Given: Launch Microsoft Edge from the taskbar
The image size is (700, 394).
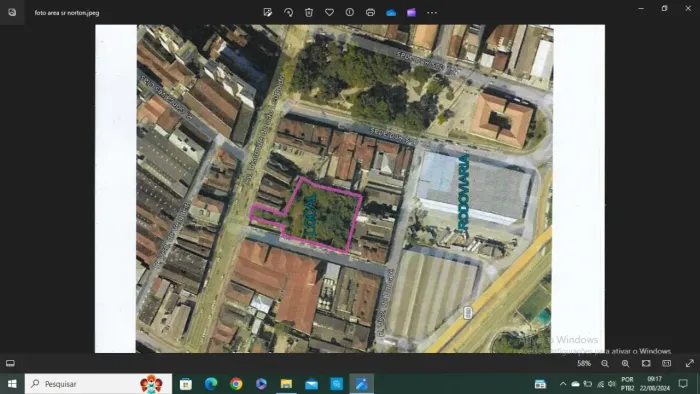Looking at the screenshot, I should click(x=211, y=384).
